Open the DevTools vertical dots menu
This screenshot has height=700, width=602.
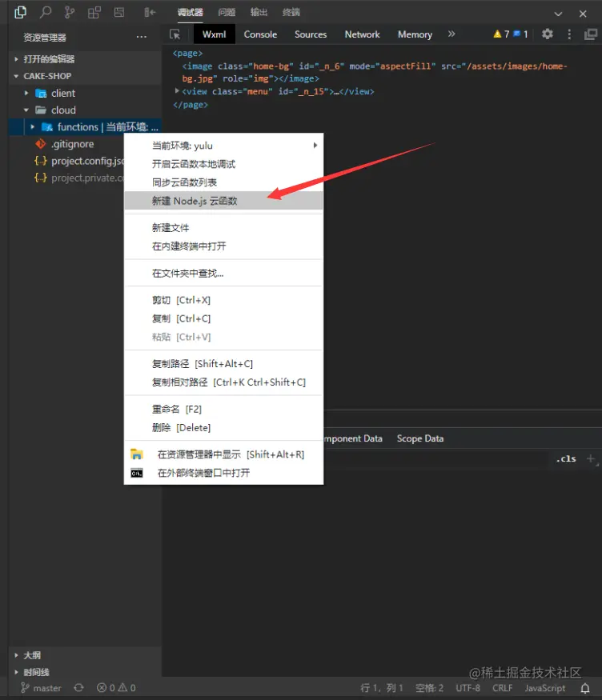click(569, 34)
